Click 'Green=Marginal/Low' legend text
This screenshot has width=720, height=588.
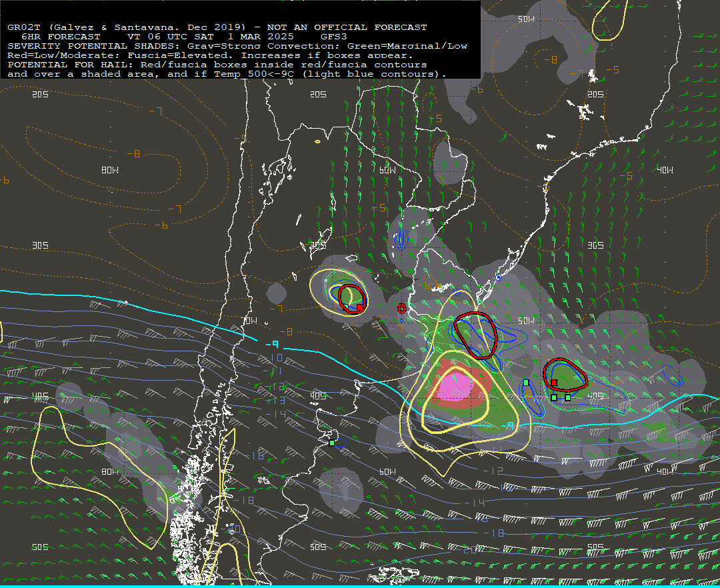[407, 46]
